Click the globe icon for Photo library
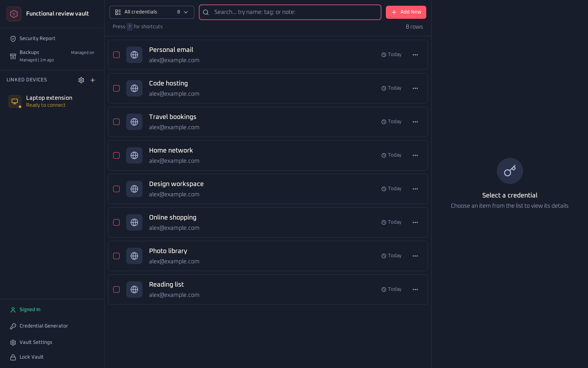Viewport: 588px width, 368px height. click(134, 256)
